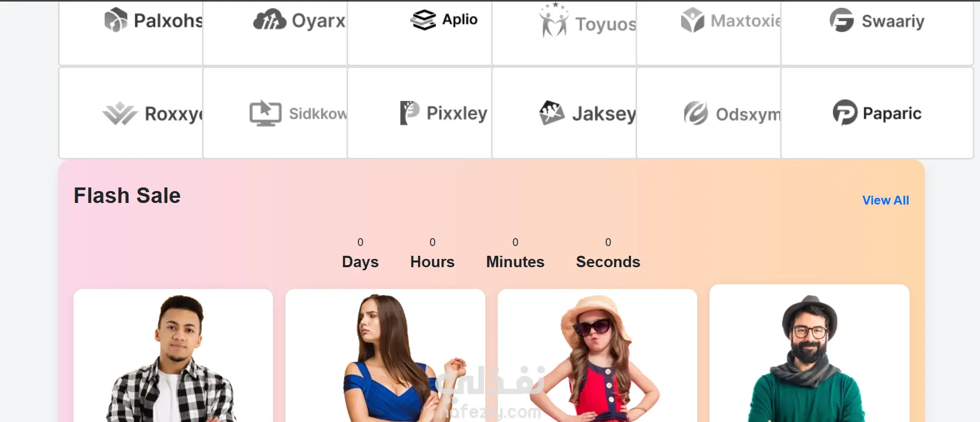Open product with girl in straw hat
Screen dimensions: 980x422
pos(597,356)
